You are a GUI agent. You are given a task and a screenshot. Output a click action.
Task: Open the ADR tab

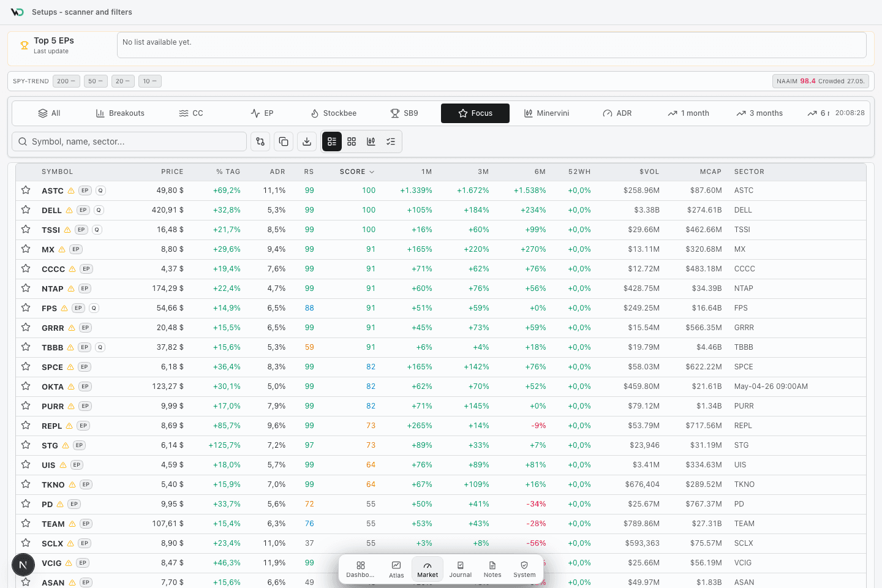[617, 113]
